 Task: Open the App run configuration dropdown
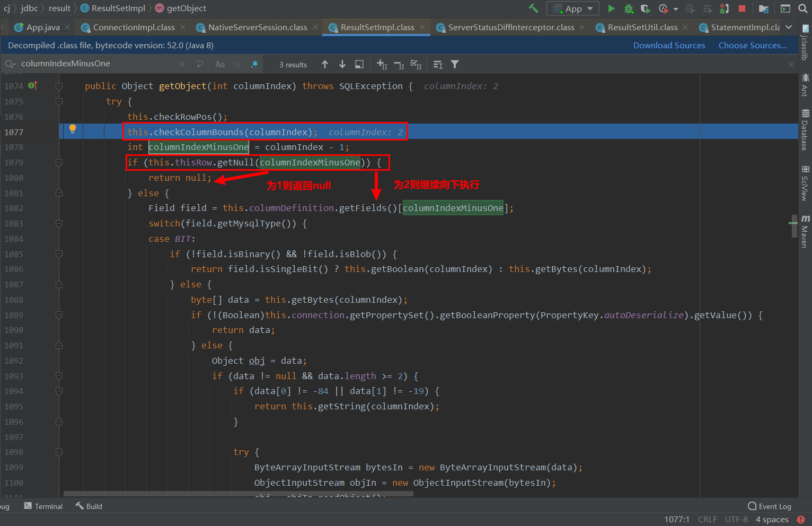(x=573, y=8)
